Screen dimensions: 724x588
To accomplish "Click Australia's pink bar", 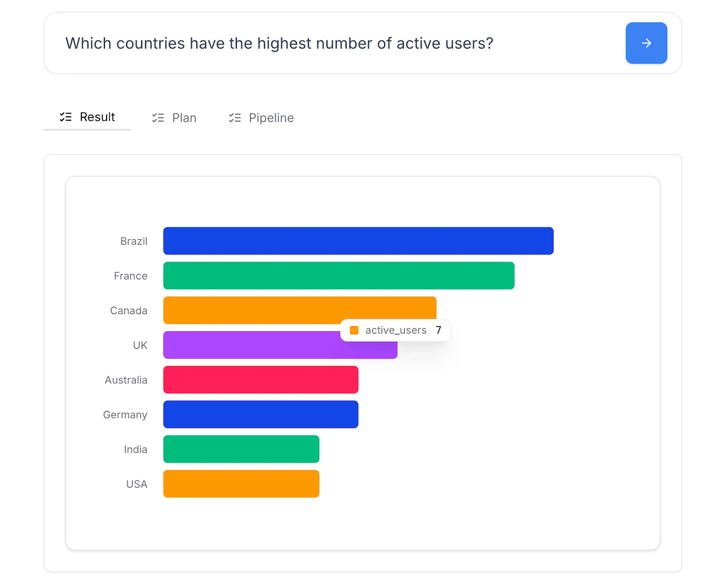I will click(260, 380).
